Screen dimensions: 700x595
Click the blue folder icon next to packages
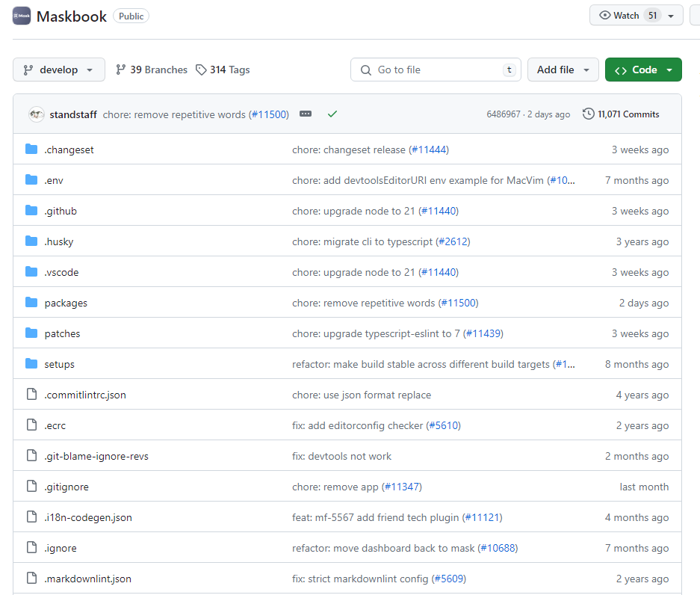pos(30,303)
